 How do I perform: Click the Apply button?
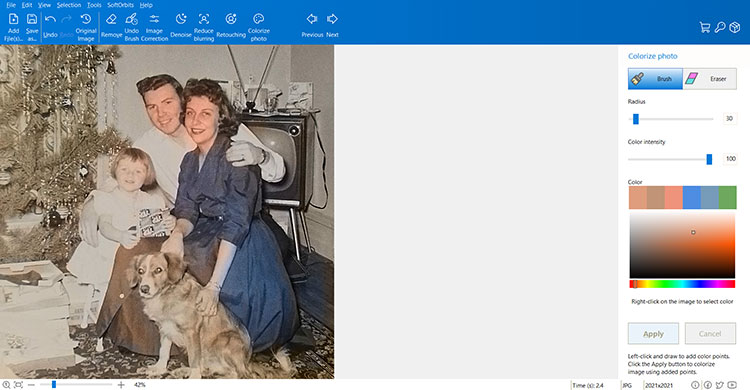pyautogui.click(x=653, y=334)
